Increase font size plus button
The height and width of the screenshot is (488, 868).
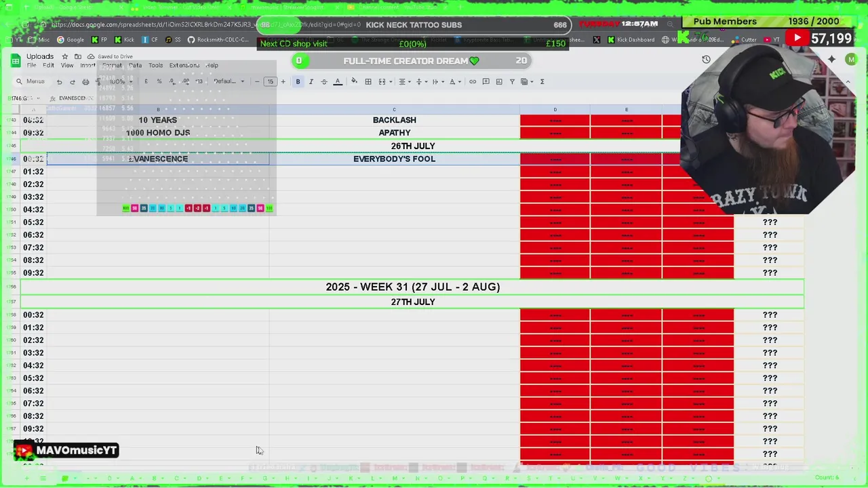pos(283,81)
